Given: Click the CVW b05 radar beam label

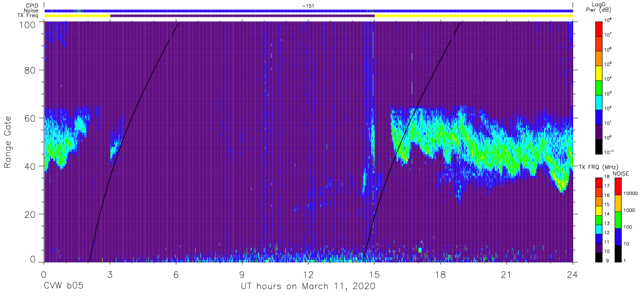Looking at the screenshot, I should point(62,287).
